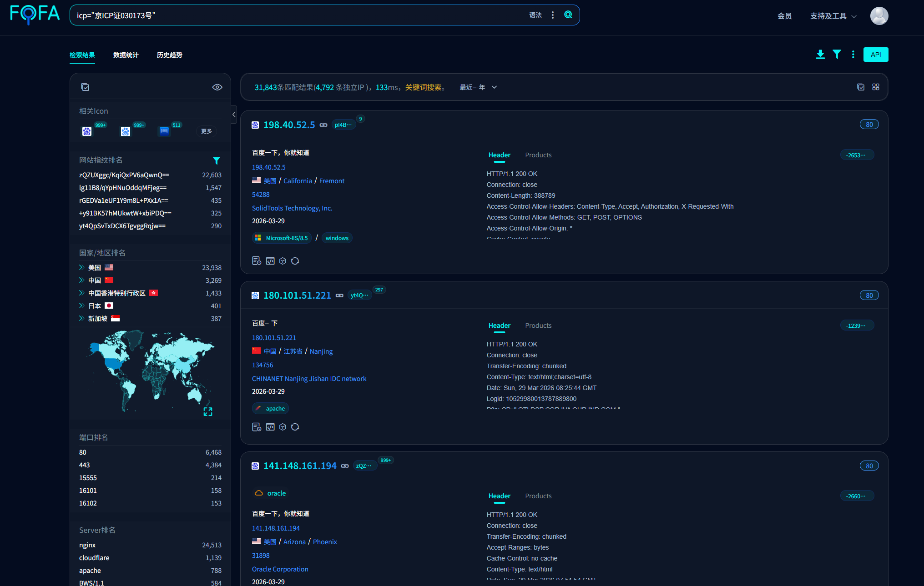
Task: View website source code for 198.40.52.5
Action: [x=270, y=261]
